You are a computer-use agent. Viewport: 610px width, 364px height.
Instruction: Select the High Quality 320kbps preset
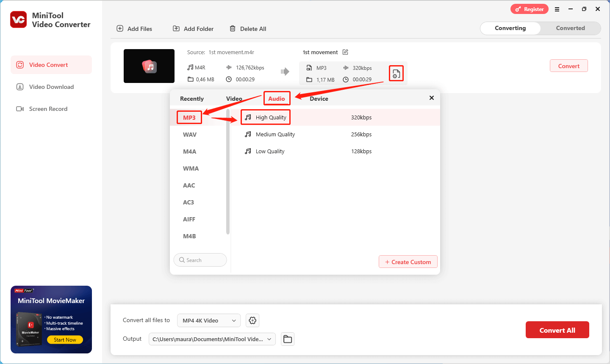click(x=335, y=117)
